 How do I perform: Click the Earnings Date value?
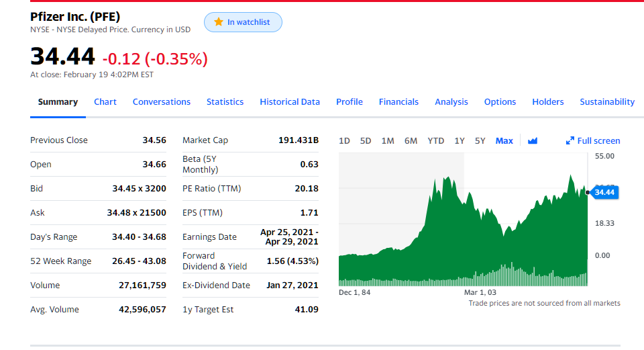[x=290, y=237]
